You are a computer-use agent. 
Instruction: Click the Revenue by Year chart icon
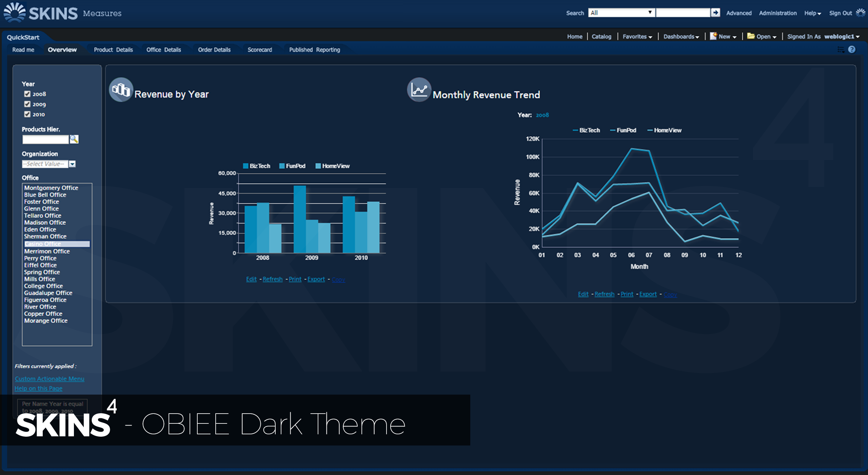[x=121, y=90]
